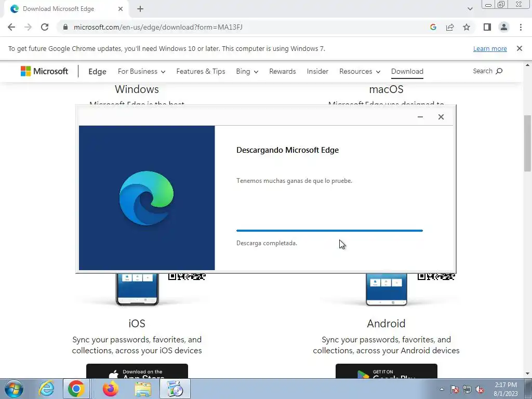Open the site Search
This screenshot has width=532, height=399.
coord(487,71)
